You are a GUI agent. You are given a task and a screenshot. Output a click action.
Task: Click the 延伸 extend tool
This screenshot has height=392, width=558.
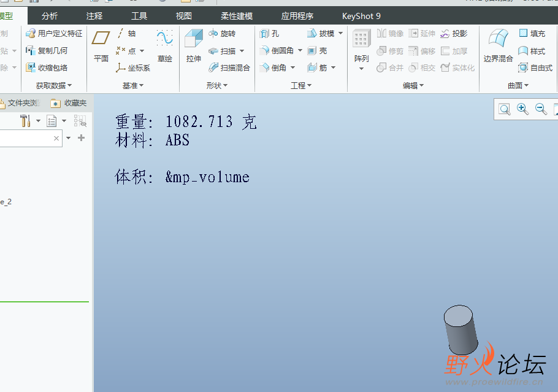pyautogui.click(x=422, y=34)
